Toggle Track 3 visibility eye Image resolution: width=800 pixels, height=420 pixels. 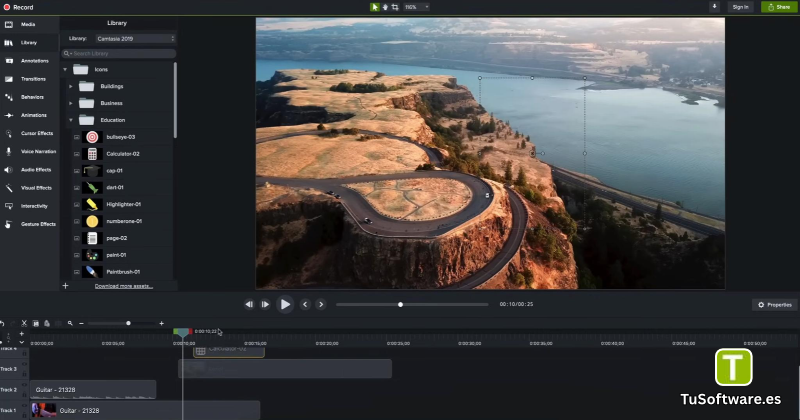[24, 364]
